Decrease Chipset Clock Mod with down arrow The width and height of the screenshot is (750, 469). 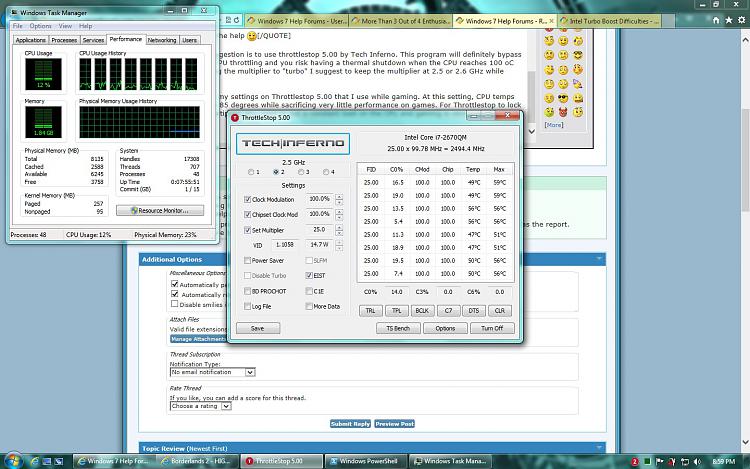tap(339, 218)
